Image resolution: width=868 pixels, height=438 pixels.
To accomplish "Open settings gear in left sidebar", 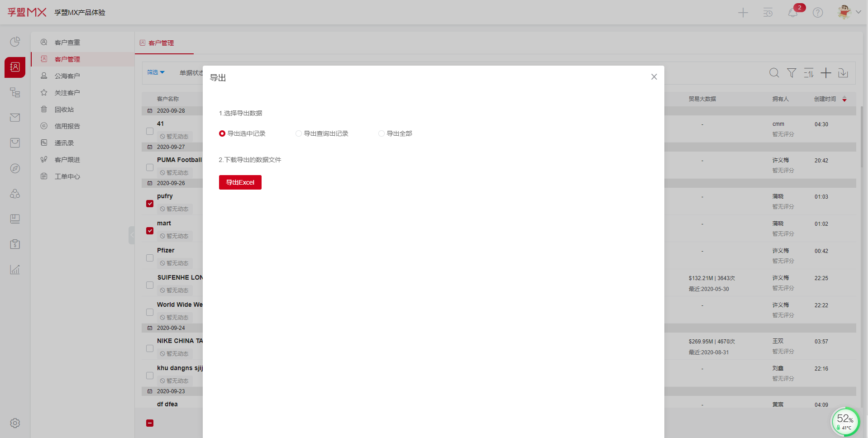I will 15,423.
